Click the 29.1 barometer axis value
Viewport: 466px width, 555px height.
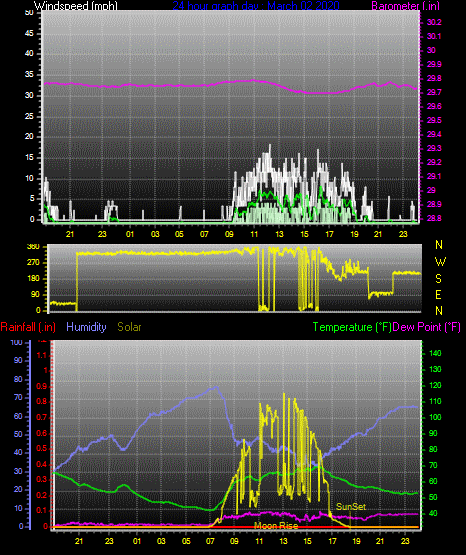coord(434,176)
